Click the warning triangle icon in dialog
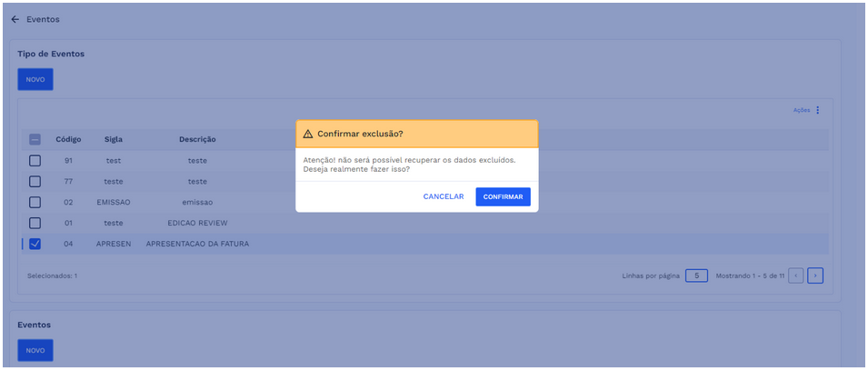 click(308, 134)
